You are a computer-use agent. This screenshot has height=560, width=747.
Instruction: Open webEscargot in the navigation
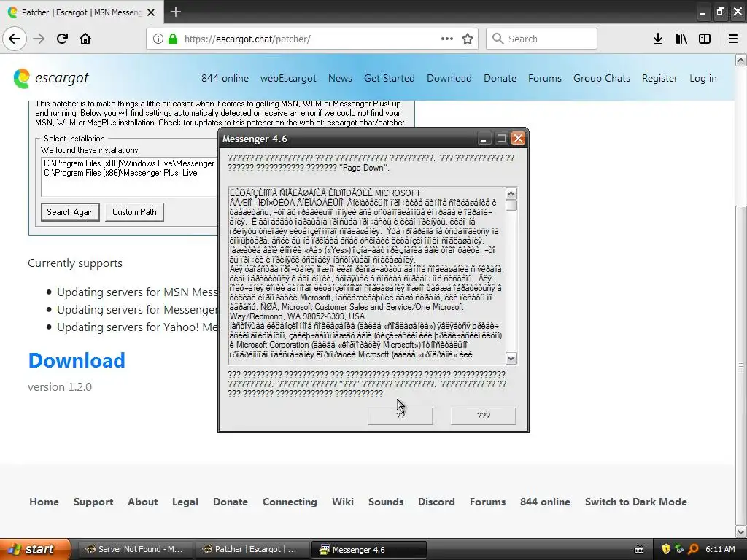[288, 78]
